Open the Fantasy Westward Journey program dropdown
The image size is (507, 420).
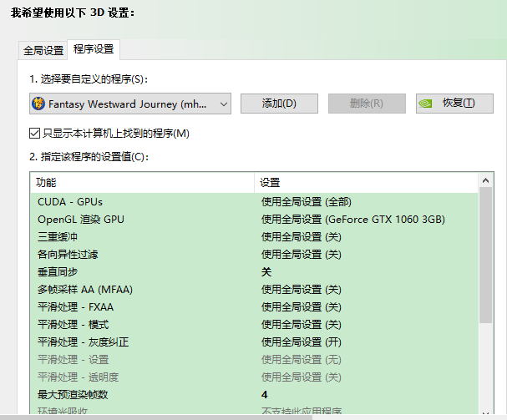[130, 104]
